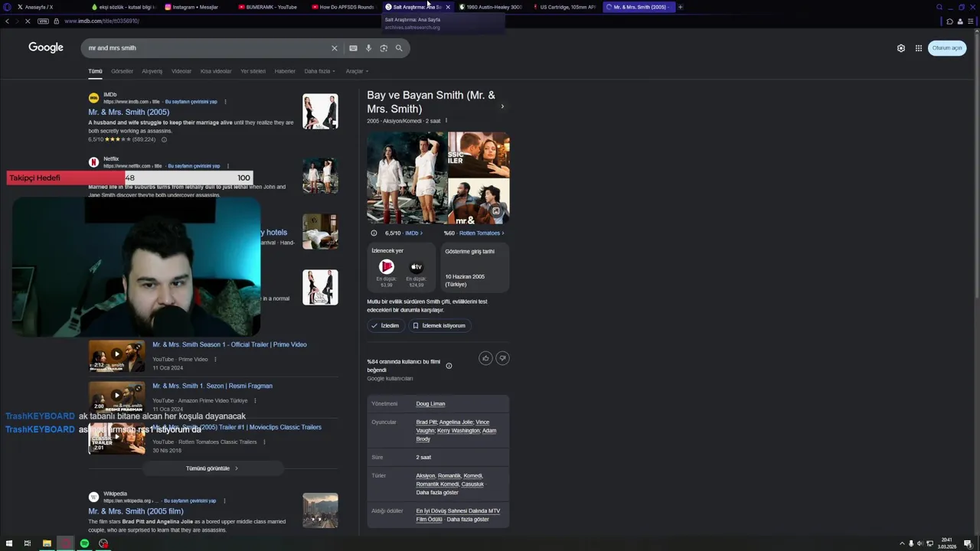
Task: Expand Daha fazla göster under Türler
Action: tap(437, 493)
